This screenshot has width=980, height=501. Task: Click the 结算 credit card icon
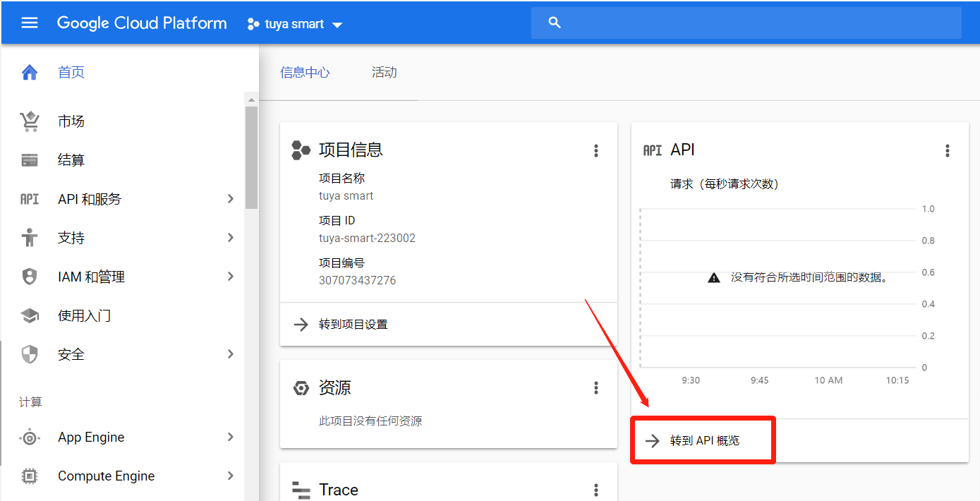pyautogui.click(x=30, y=160)
